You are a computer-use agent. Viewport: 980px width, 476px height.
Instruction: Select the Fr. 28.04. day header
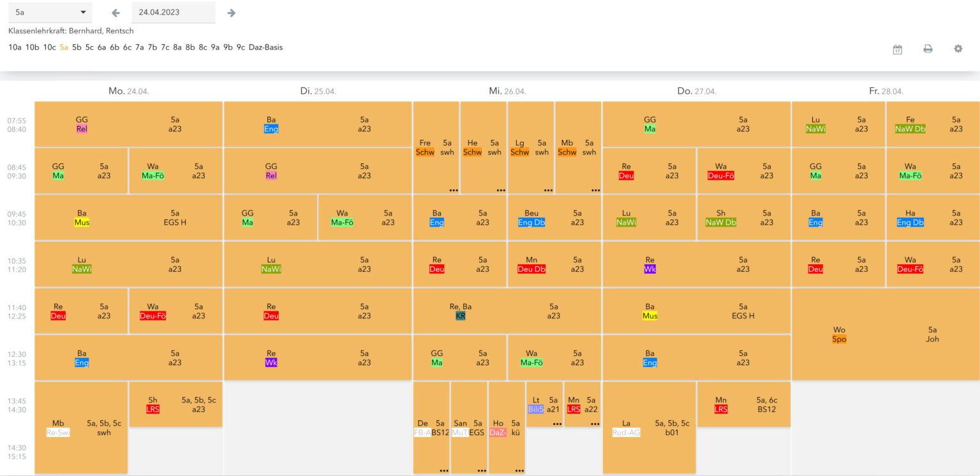click(x=886, y=91)
